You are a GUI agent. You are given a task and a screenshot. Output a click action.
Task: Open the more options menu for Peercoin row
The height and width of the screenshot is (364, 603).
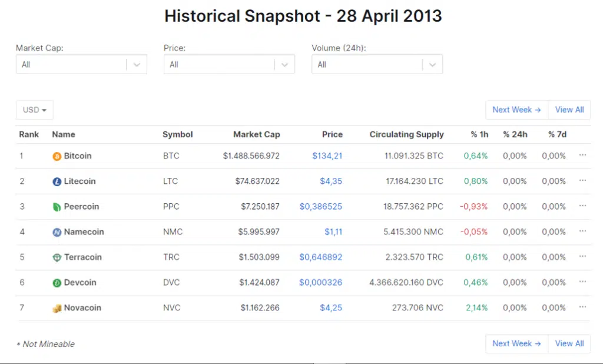coord(582,206)
